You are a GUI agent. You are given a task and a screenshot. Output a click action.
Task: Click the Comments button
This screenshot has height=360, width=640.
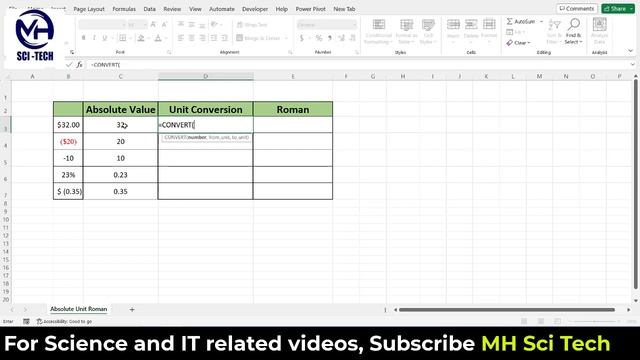point(577,9)
